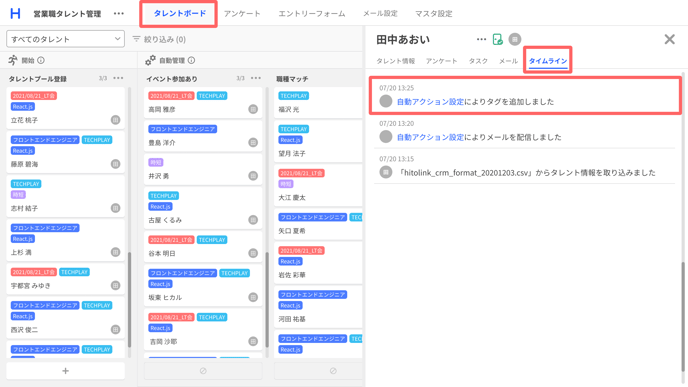Image resolution: width=688 pixels, height=387 pixels.
Task: Click the avatar icon on 上杉 満 card
Action: (115, 252)
